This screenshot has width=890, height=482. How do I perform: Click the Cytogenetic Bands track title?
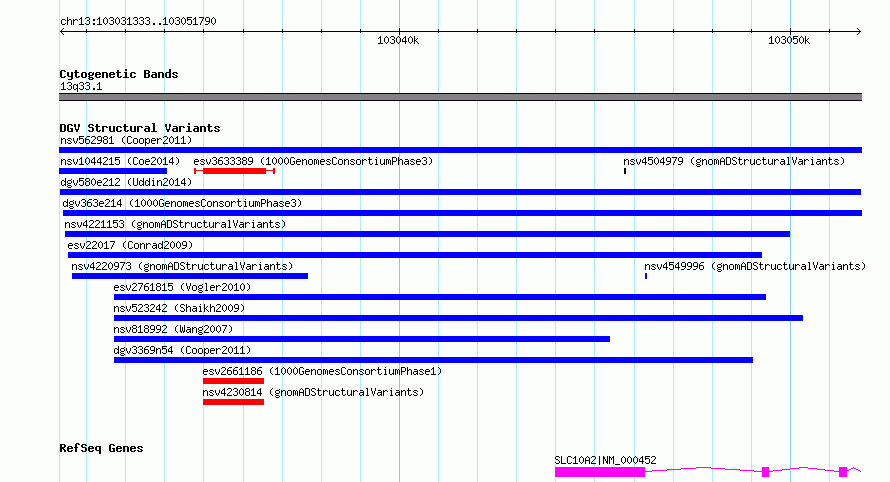tap(119, 74)
